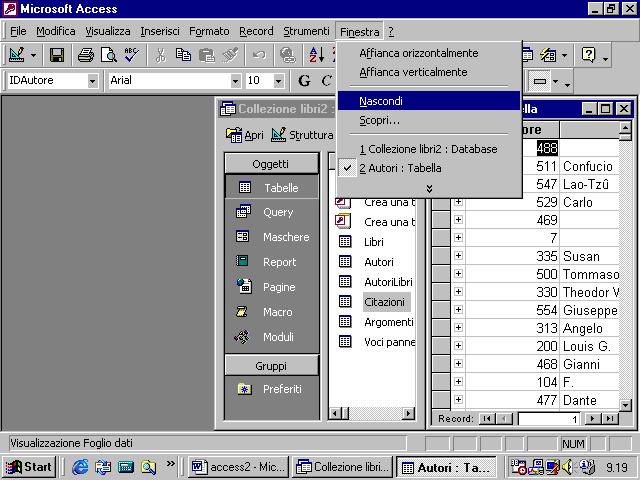Switch to access2 Word taskbar button
This screenshot has width=640, height=480.
click(x=239, y=467)
